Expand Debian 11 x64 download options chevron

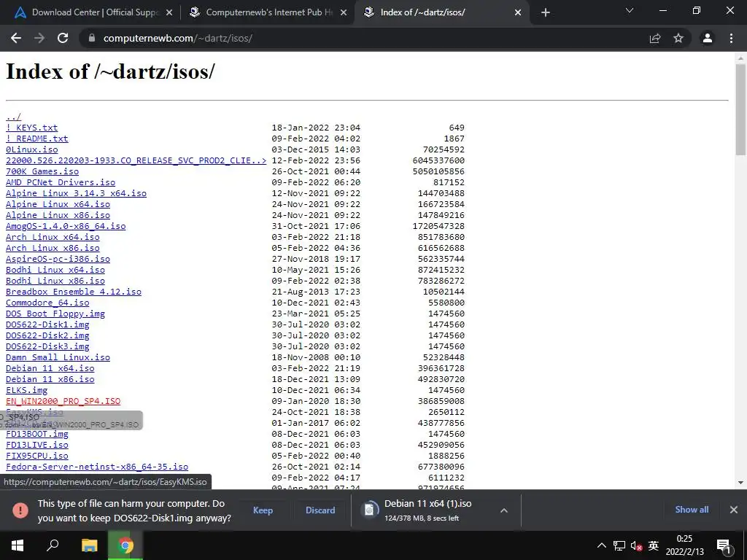[503, 510]
